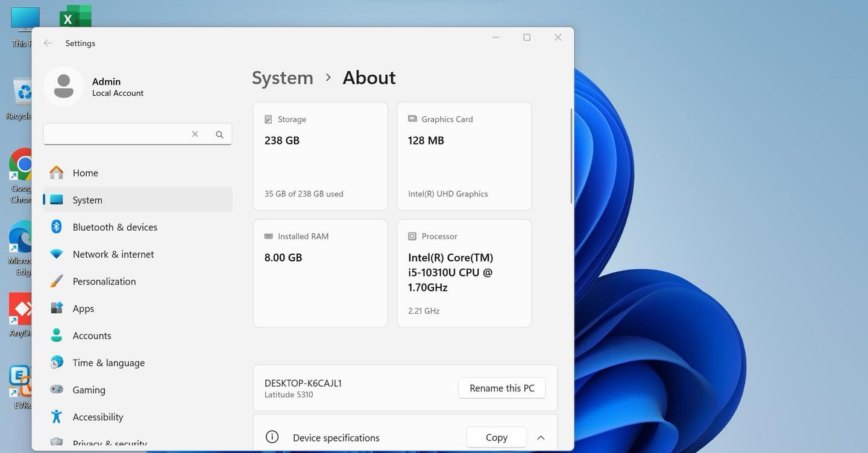Click the vertical scrollbar in About page

click(x=571, y=157)
